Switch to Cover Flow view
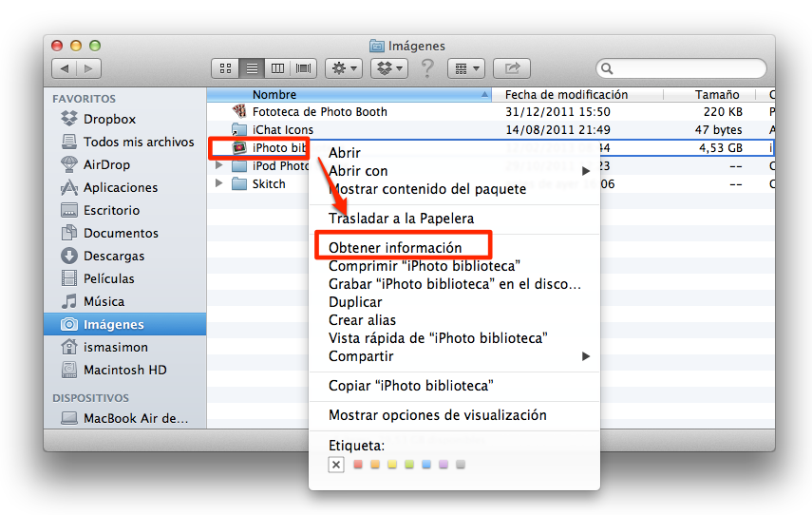 click(x=304, y=68)
